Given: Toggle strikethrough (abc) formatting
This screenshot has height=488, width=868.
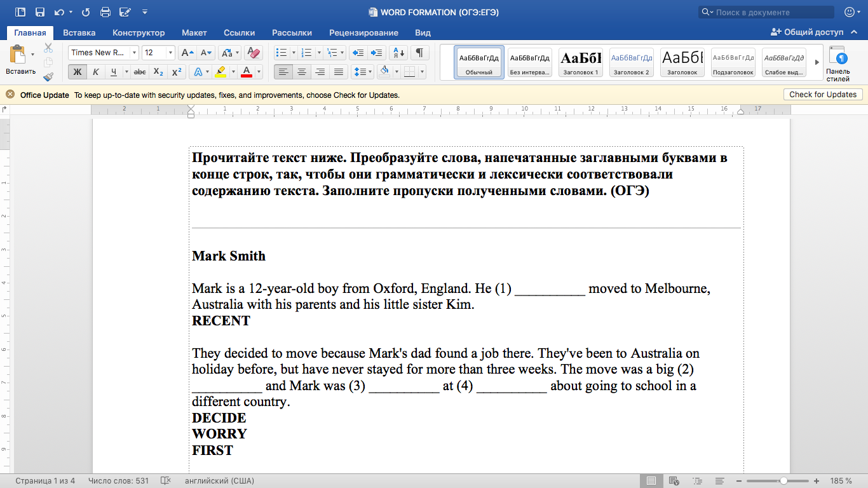Looking at the screenshot, I should point(140,72).
